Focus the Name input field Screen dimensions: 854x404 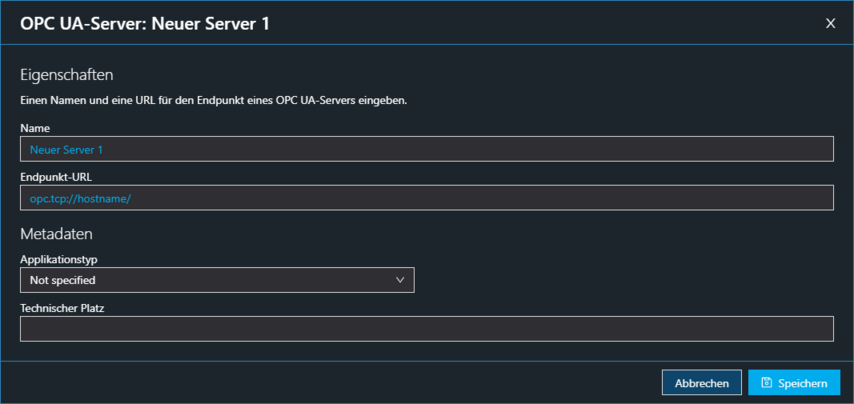(426, 149)
